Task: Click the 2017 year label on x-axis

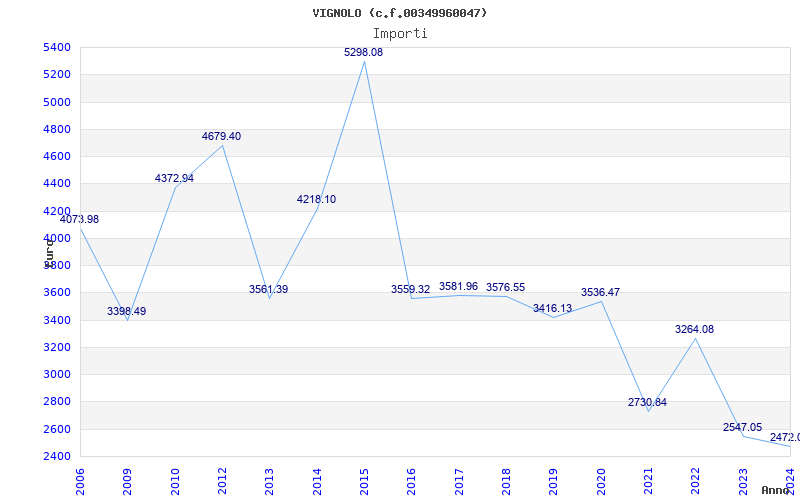Action: coord(459,482)
